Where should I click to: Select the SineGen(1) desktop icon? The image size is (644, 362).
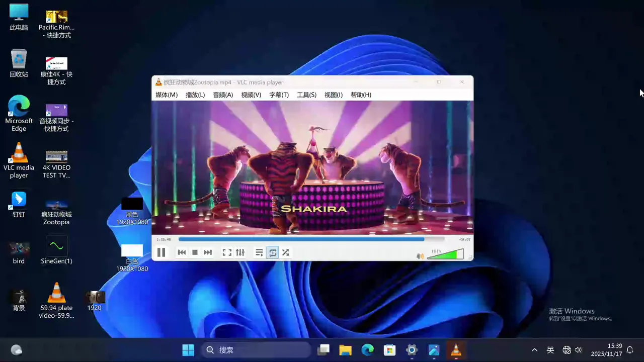point(56,250)
